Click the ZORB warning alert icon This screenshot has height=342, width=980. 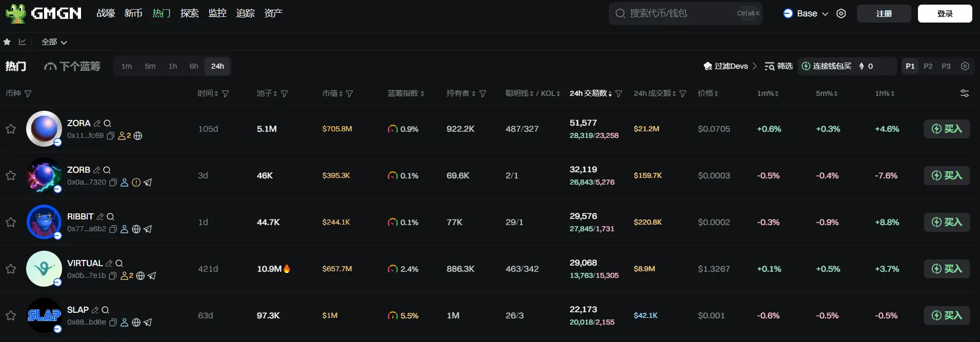click(x=136, y=183)
